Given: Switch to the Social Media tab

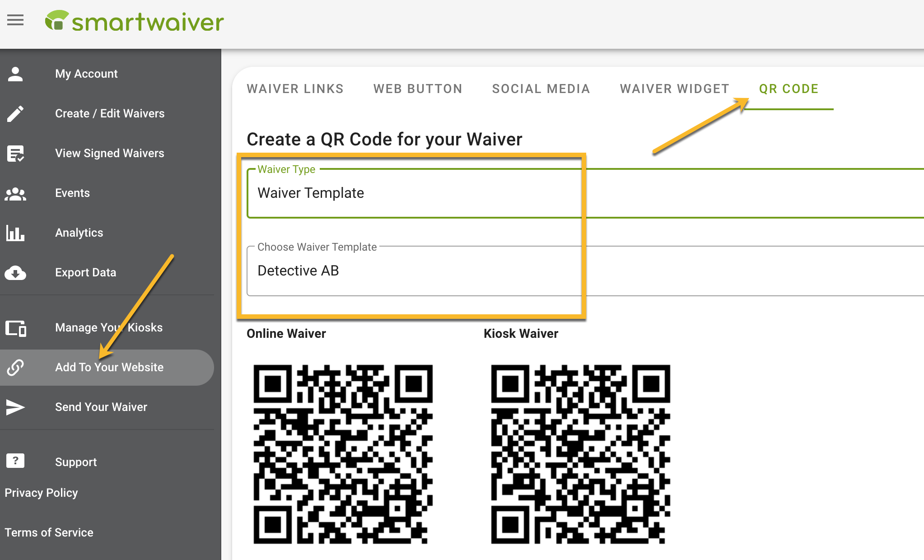Looking at the screenshot, I should point(541,89).
